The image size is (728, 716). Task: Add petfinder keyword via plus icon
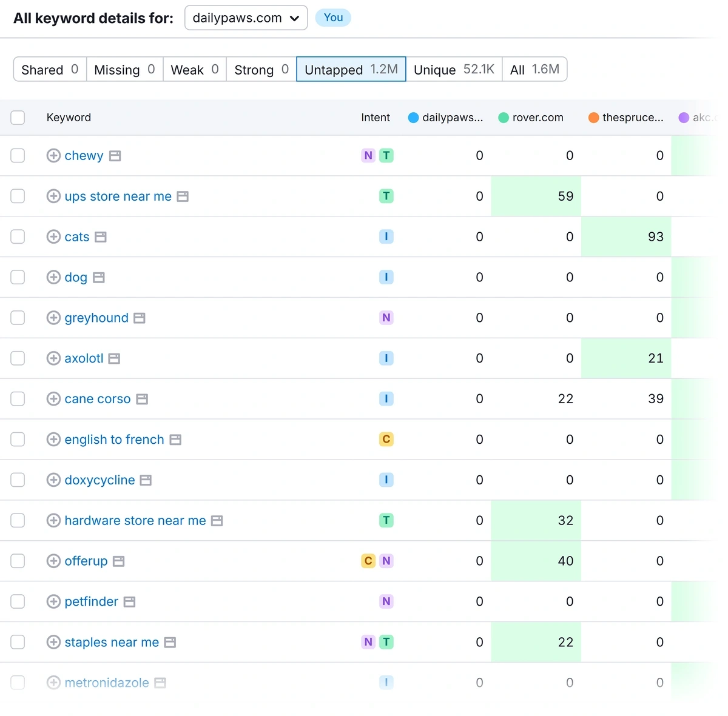coord(53,601)
